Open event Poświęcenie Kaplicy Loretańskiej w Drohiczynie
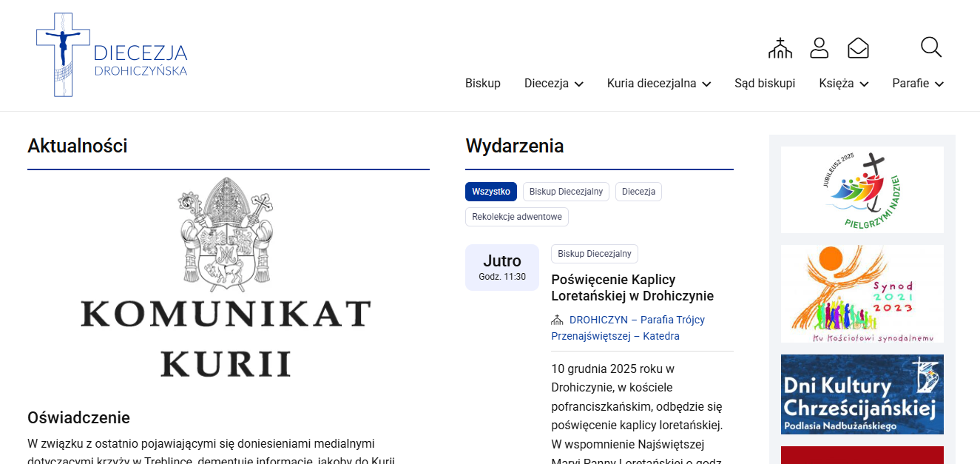 pyautogui.click(x=632, y=288)
